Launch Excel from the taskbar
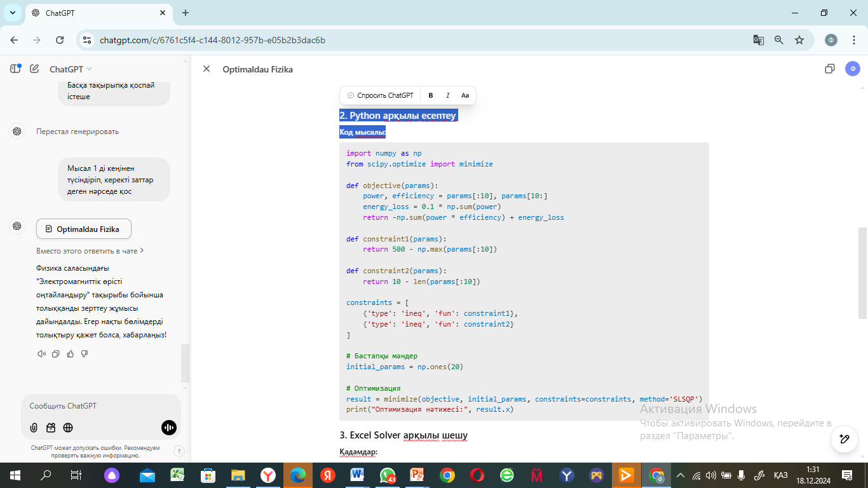Viewport: 868px width, 488px height. point(177,475)
